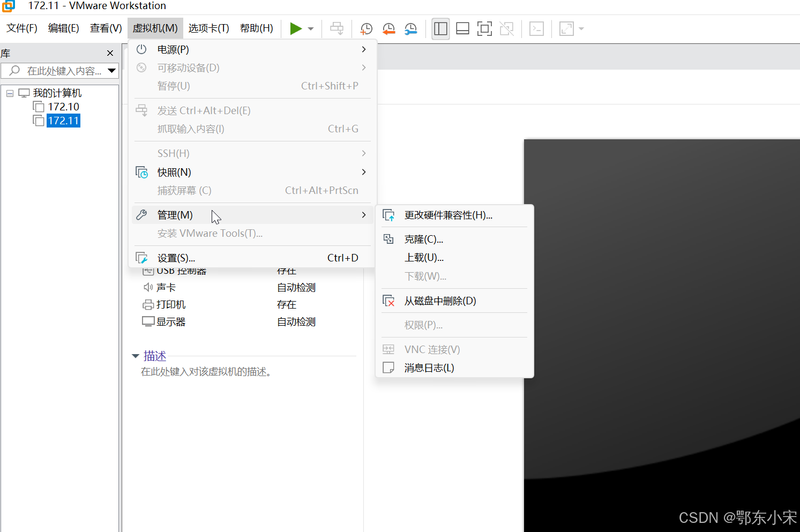Open the console view toolbar icon
Screen dimensions: 800x532
[536, 28]
